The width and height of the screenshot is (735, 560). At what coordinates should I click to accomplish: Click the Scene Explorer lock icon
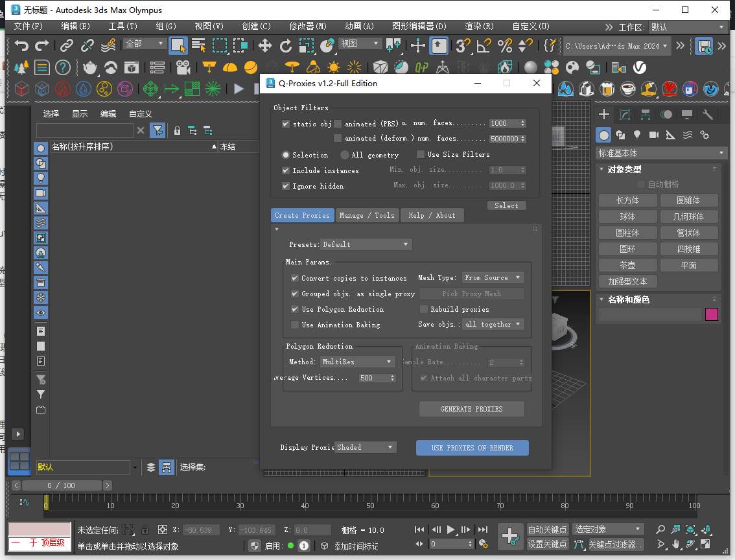click(x=177, y=130)
